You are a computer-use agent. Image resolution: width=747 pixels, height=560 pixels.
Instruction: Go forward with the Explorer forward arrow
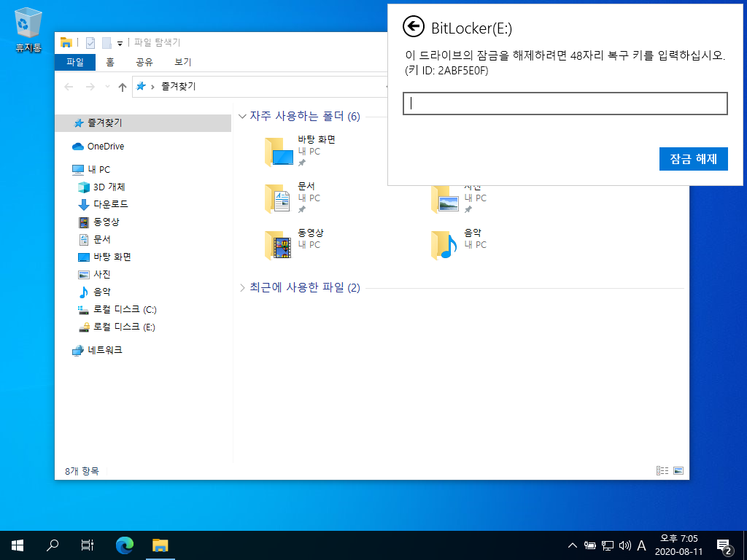[x=90, y=87]
